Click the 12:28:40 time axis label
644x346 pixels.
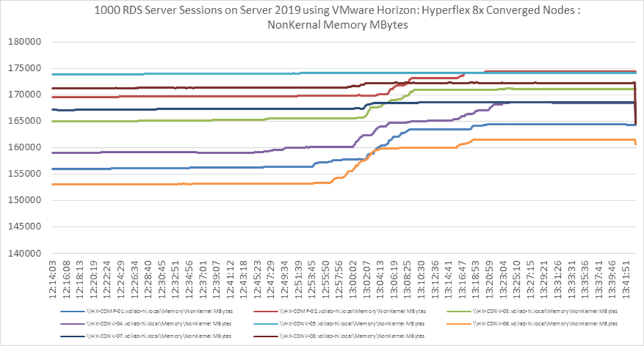pyautogui.click(x=148, y=279)
